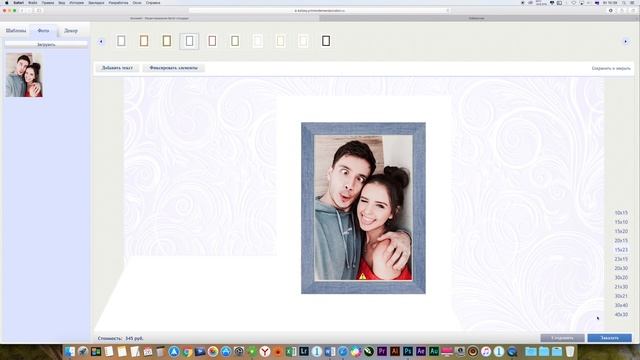Open Google Chrome from the Dock

[187, 351]
